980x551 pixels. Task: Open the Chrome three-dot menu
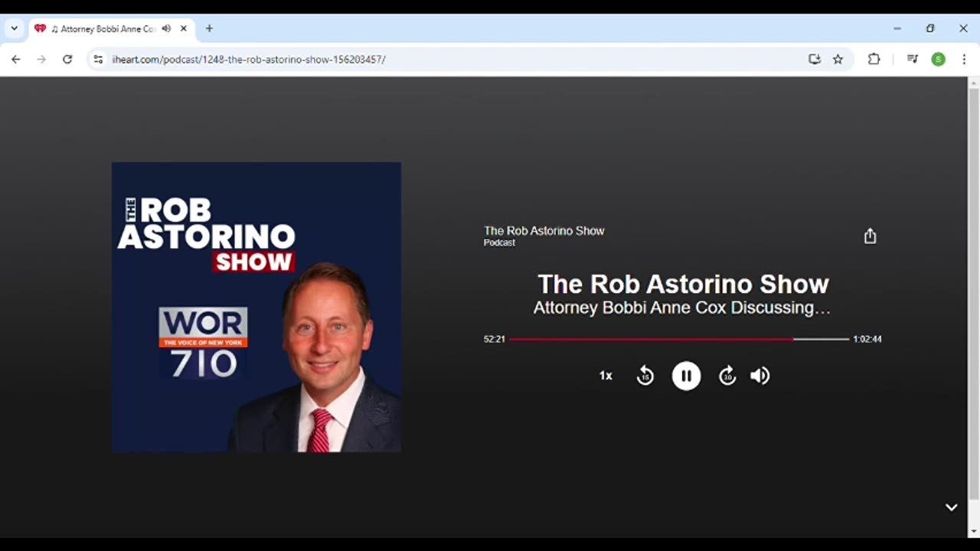[x=964, y=59]
